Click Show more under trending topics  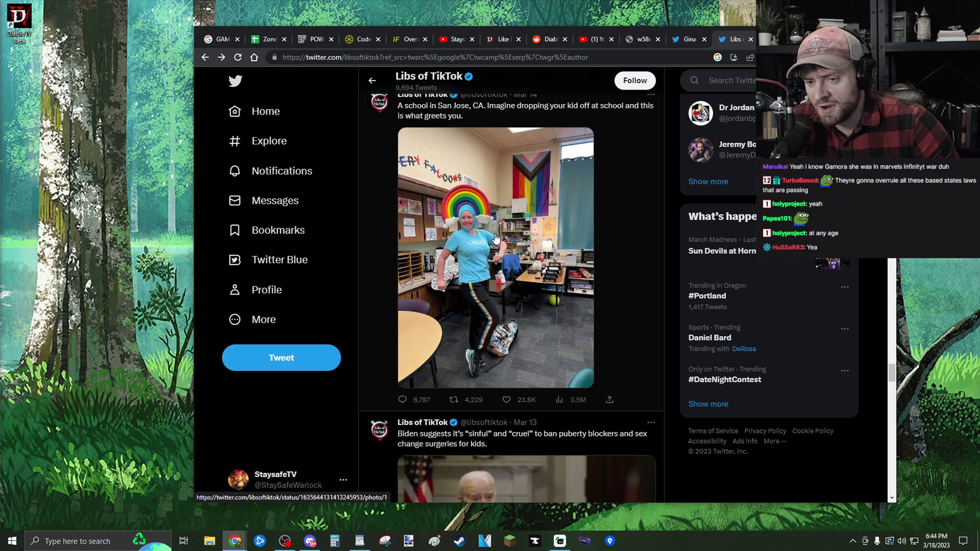click(708, 404)
